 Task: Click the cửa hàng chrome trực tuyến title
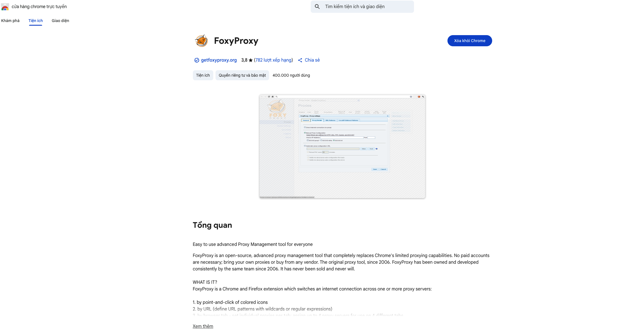coord(39,7)
